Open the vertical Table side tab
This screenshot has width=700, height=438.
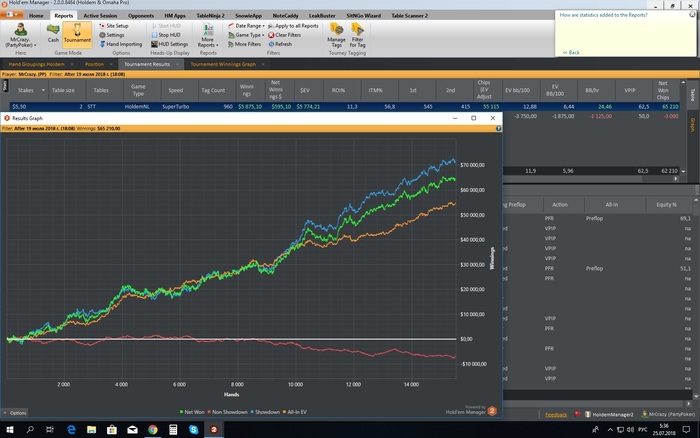pyautogui.click(x=693, y=95)
